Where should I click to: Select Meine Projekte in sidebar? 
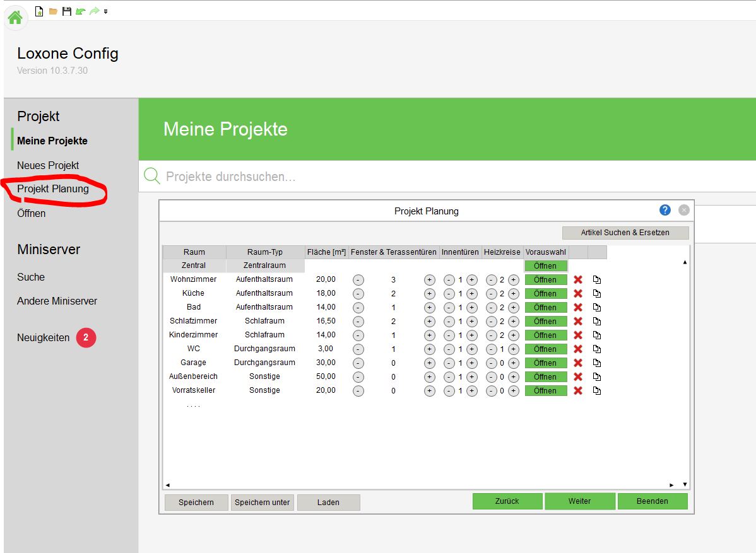click(52, 141)
